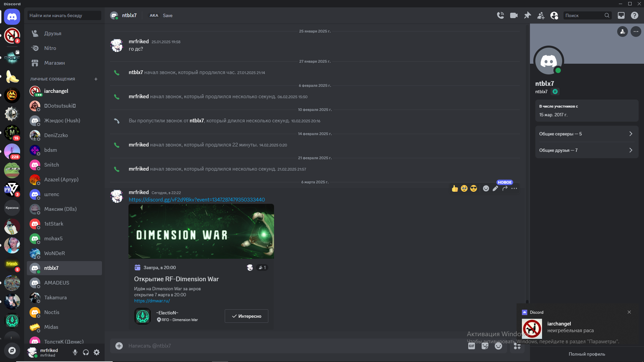Click the Найти или начать беседу field
This screenshot has width=644, height=362.
click(x=64, y=15)
